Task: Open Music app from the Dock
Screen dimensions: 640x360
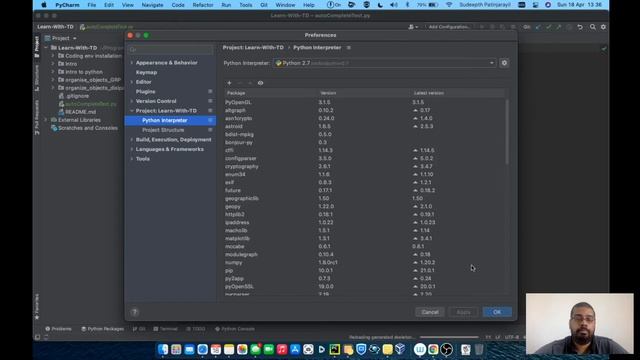Action: pyautogui.click(x=282, y=349)
